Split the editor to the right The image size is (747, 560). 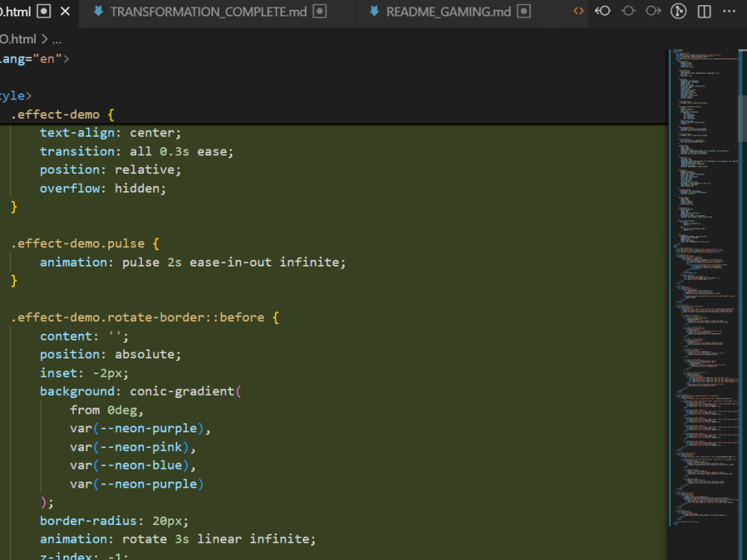704,11
